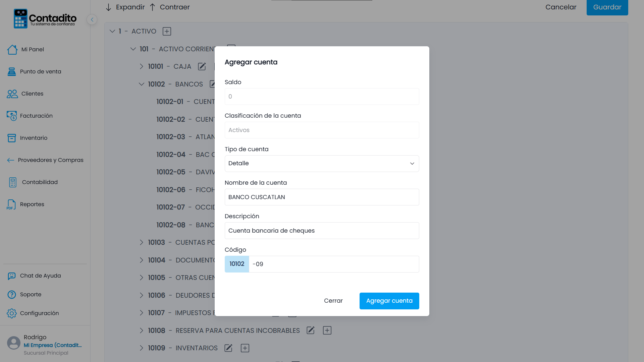Click the Clasificación de la cuenta field

click(322, 130)
